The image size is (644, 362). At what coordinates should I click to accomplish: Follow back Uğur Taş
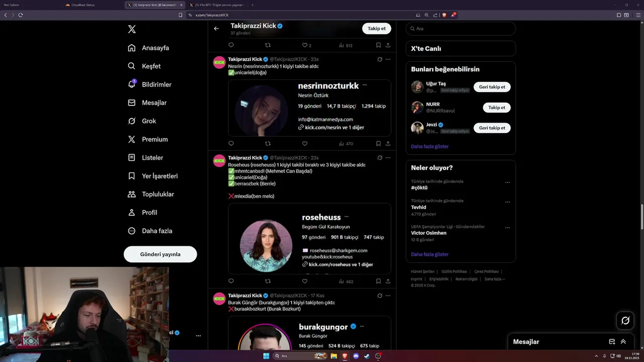coord(492,87)
